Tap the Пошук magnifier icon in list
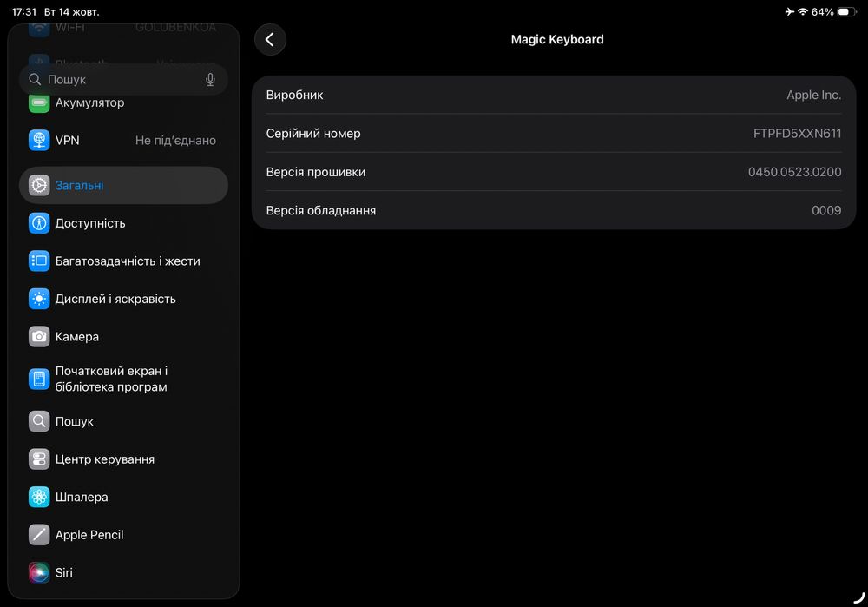Screen dimensions: 868x607 pos(39,421)
